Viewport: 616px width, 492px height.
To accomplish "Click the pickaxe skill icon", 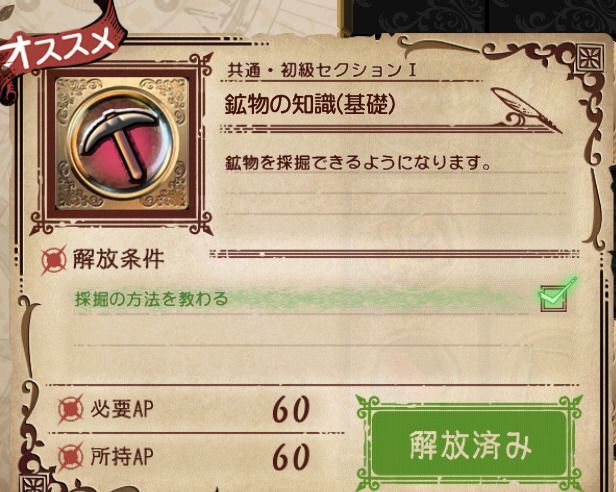I will 122,143.
